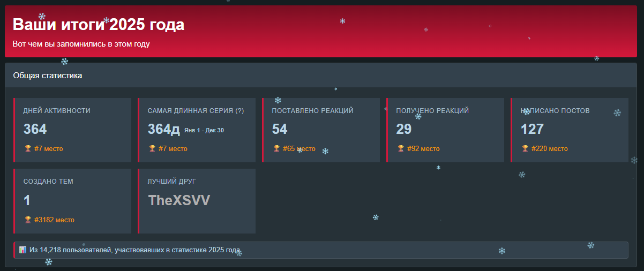This screenshot has width=644, height=271.
Task: Click the 1 topics created value
Action: (x=27, y=200)
